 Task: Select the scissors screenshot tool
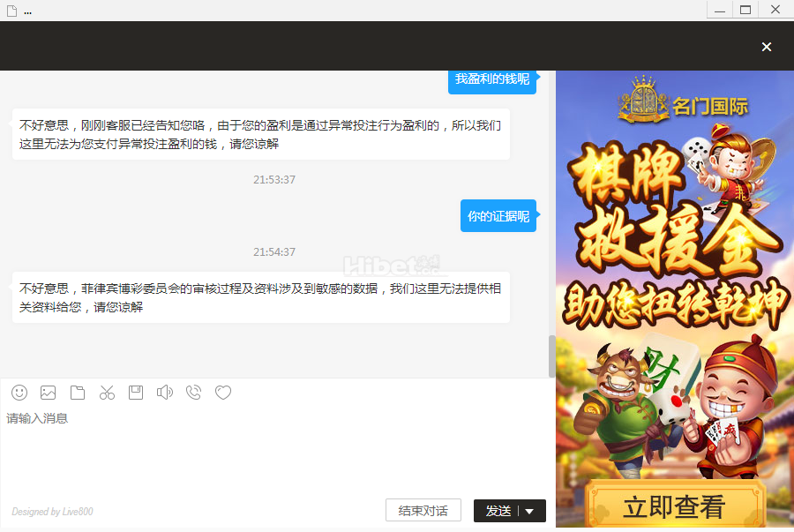click(x=107, y=393)
